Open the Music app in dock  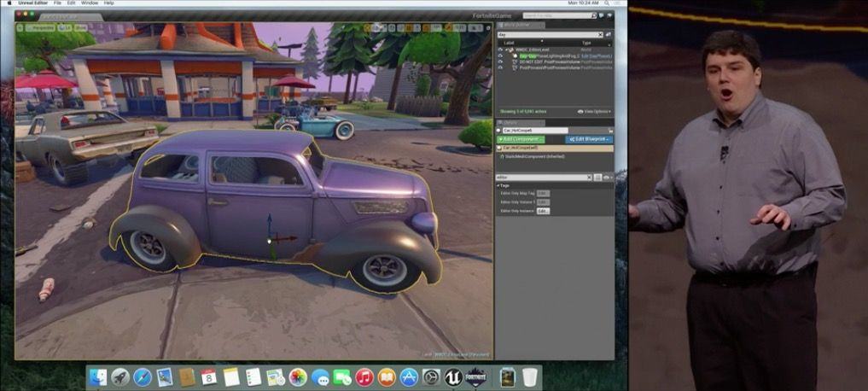click(364, 376)
